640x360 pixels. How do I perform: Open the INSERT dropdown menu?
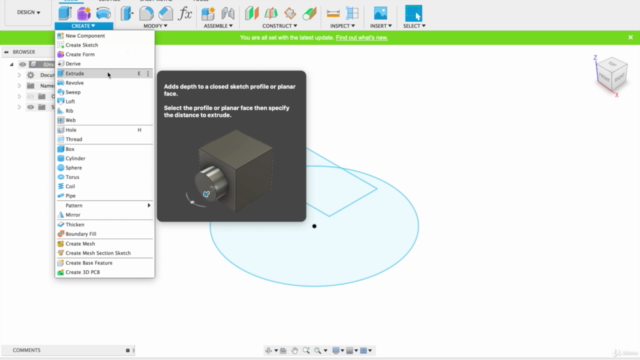[x=380, y=26]
